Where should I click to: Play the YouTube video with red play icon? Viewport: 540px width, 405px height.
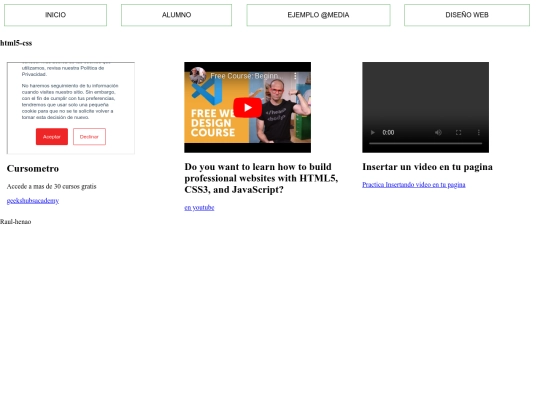point(248,107)
